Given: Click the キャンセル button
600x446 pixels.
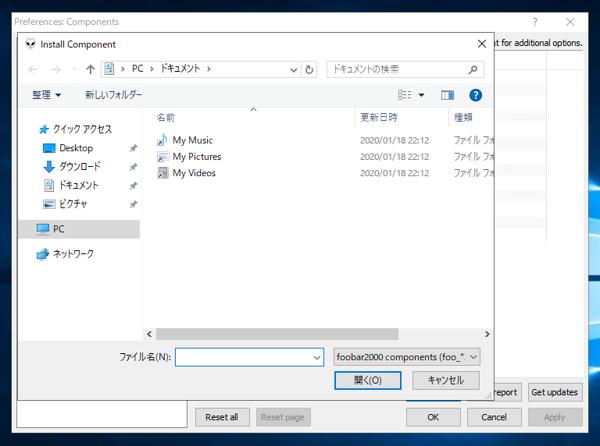Looking at the screenshot, I should (x=446, y=381).
